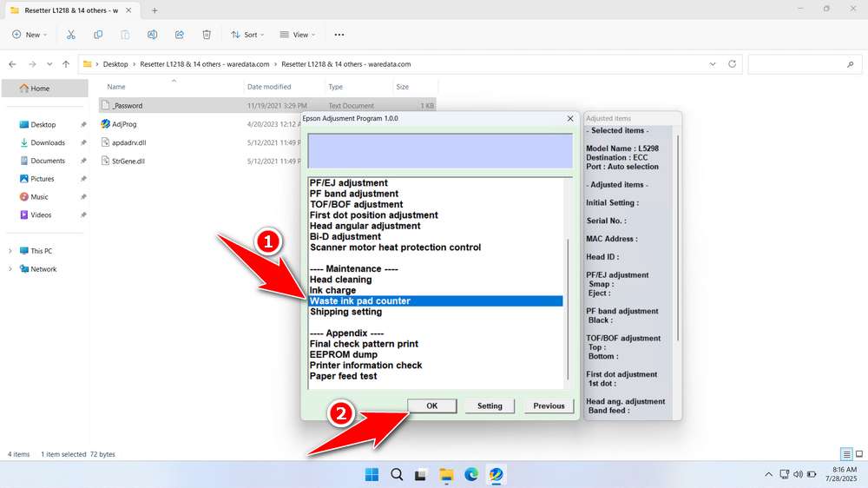Screen dimensions: 868x488
Task: Switch to large icons view in status bar
Action: 859,454
